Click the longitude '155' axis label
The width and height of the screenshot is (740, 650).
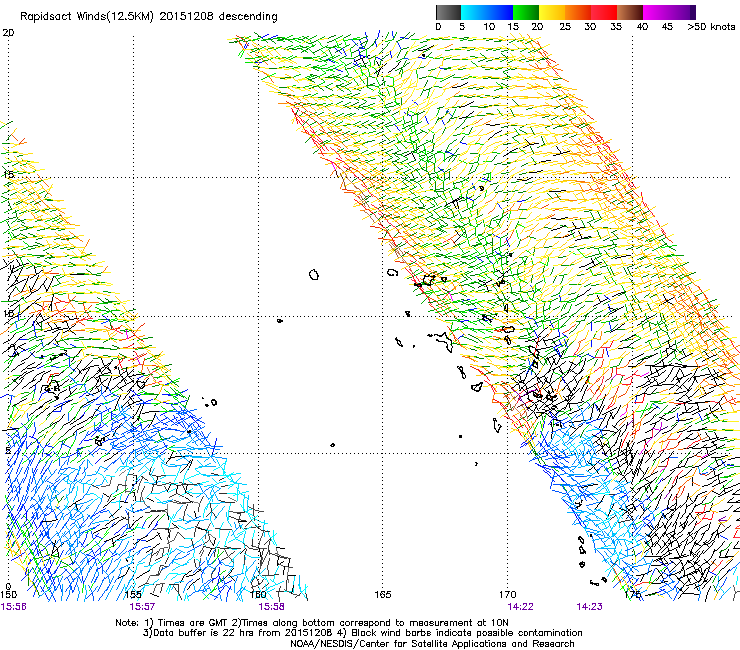coord(133,595)
